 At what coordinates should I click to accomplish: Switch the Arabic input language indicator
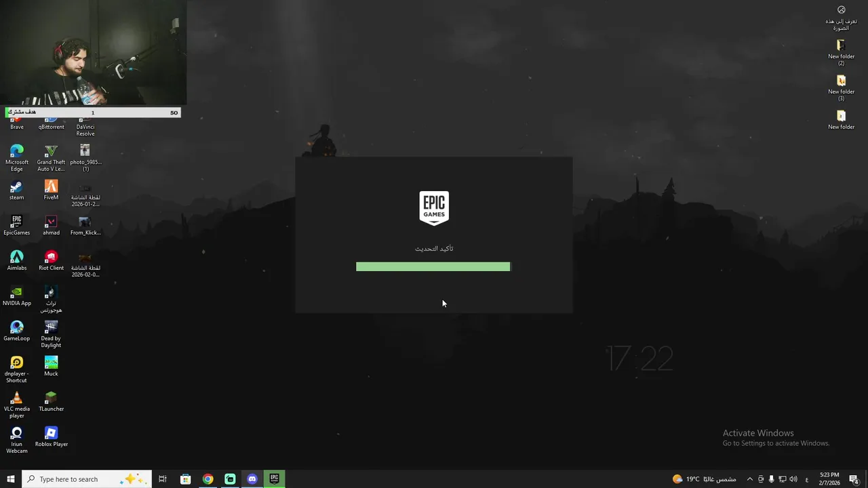coord(806,479)
